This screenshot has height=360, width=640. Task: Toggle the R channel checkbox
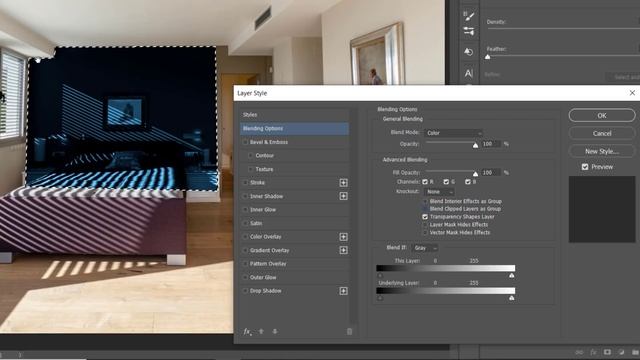point(425,182)
